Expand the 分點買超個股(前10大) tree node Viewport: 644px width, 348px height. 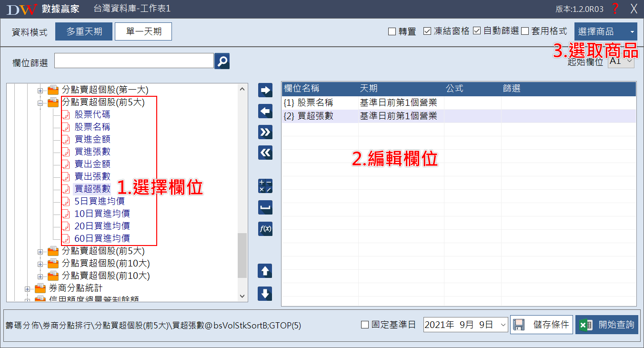40,263
